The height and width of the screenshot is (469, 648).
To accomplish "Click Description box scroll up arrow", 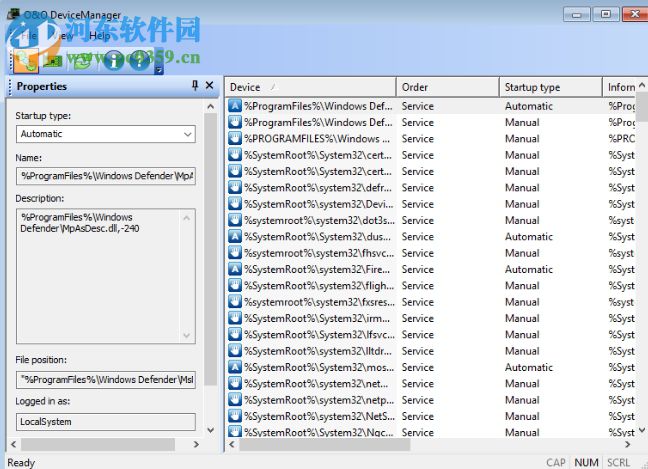I will pyautogui.click(x=186, y=218).
